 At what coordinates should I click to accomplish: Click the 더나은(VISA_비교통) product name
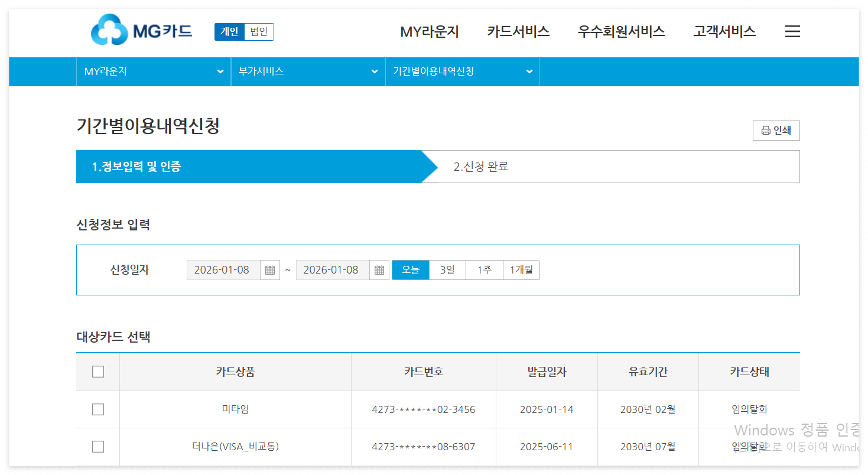235,446
